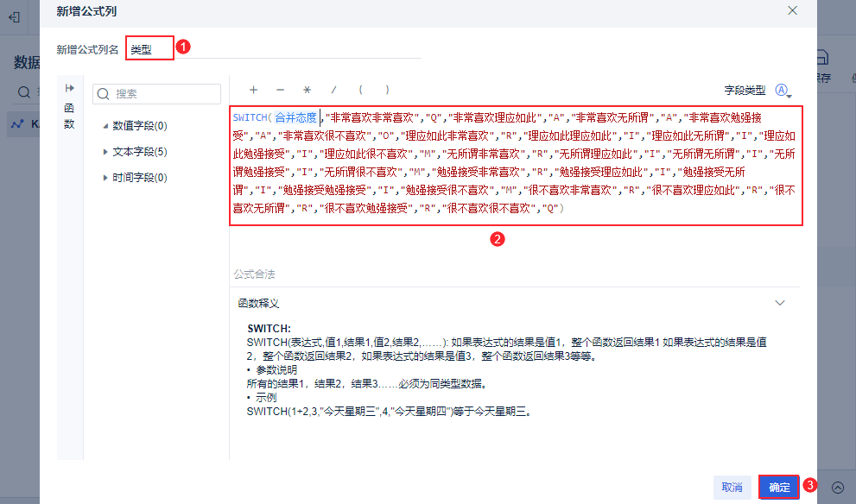Open the 字段类型 text type dropdown
Image resolution: width=856 pixels, height=504 pixels.
[783, 91]
